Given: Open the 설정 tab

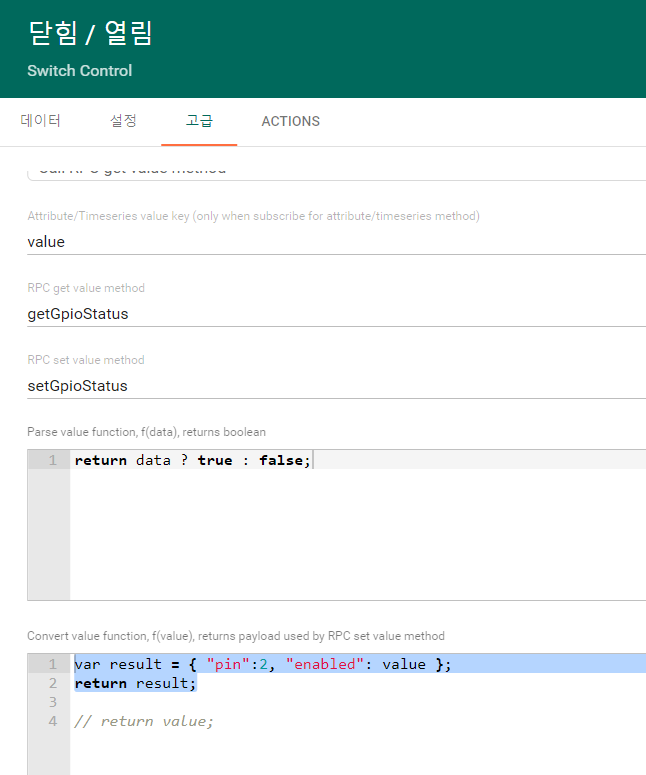Looking at the screenshot, I should click(x=123, y=121).
